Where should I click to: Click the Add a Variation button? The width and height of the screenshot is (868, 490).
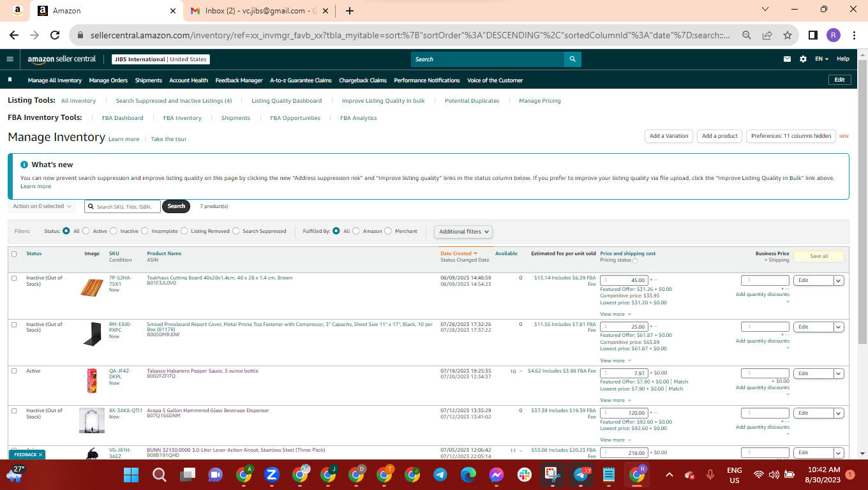(669, 136)
